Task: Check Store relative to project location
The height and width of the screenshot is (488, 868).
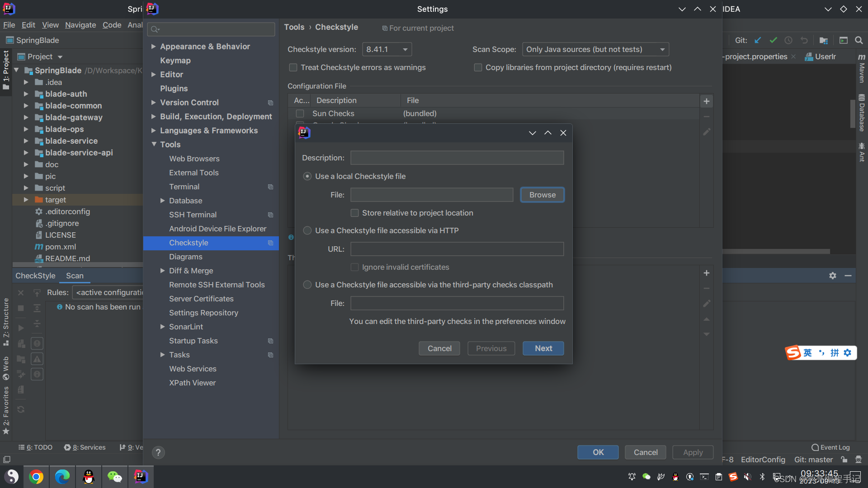Action: tap(355, 213)
